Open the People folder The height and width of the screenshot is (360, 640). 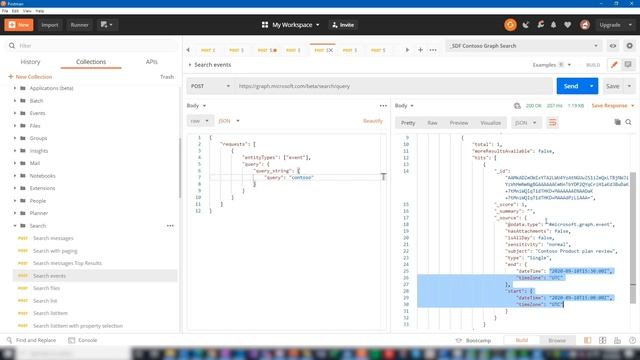pyautogui.click(x=38, y=201)
